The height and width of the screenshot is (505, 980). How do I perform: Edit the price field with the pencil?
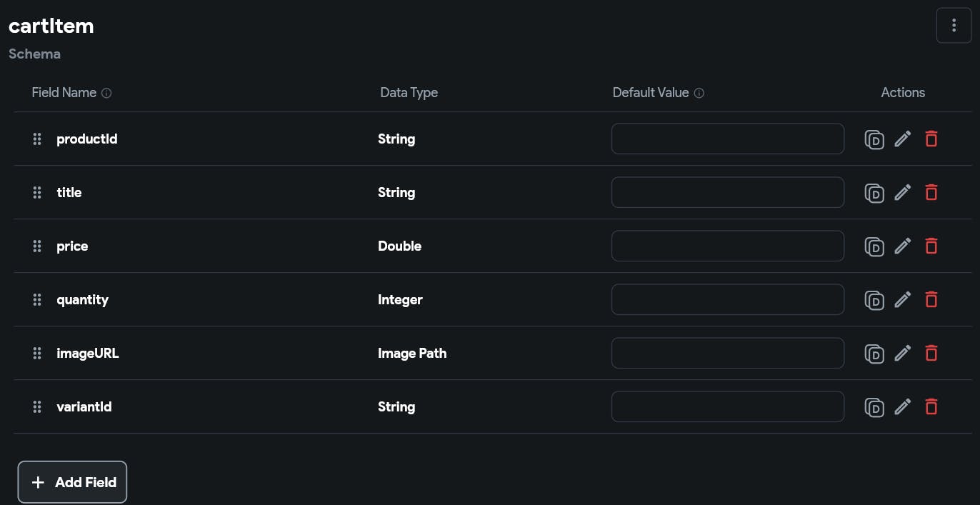(903, 246)
